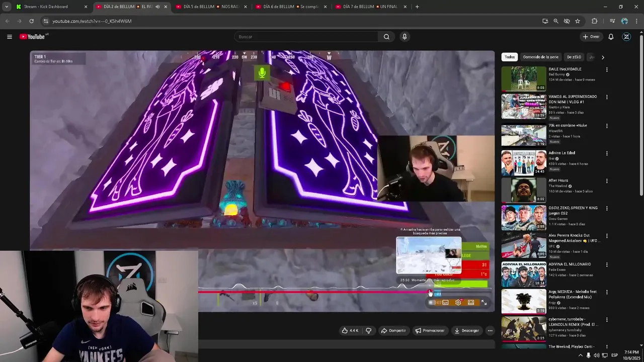Click the crossed-eye tracking protection icon

tap(567, 21)
